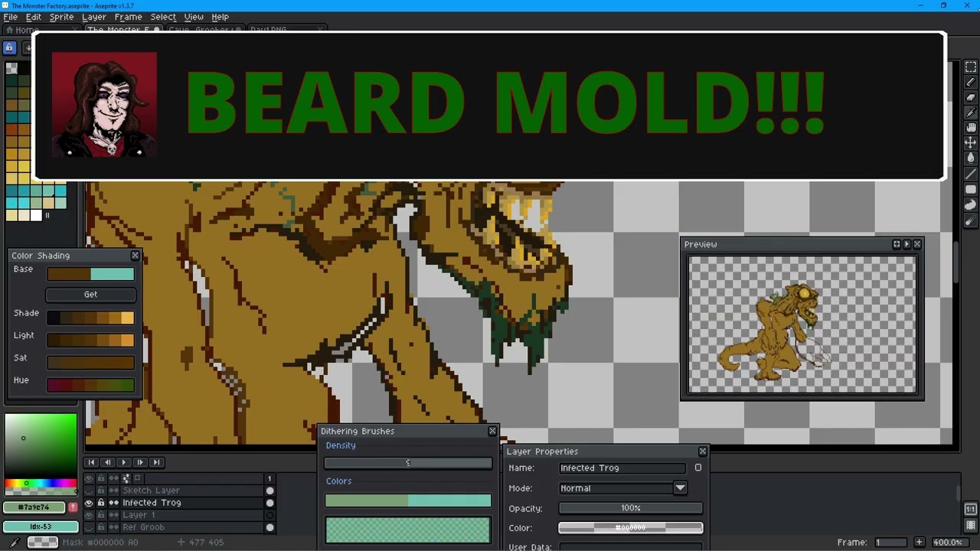Go to first frame in timeline
Image resolution: width=980 pixels, height=551 pixels.
pyautogui.click(x=91, y=462)
